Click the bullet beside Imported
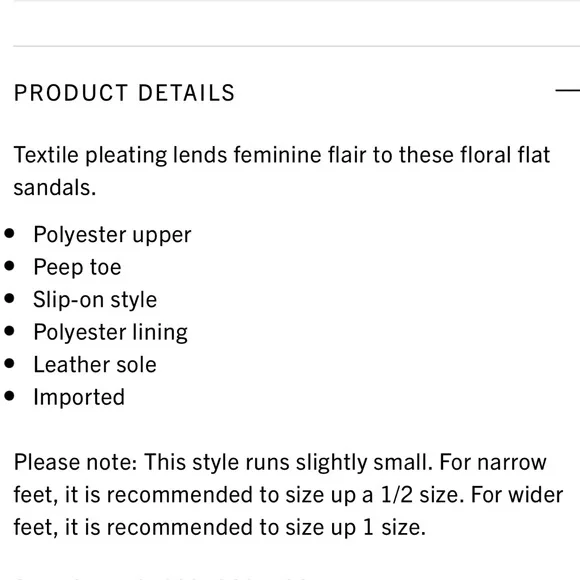This screenshot has height=580, width=580. [9, 396]
